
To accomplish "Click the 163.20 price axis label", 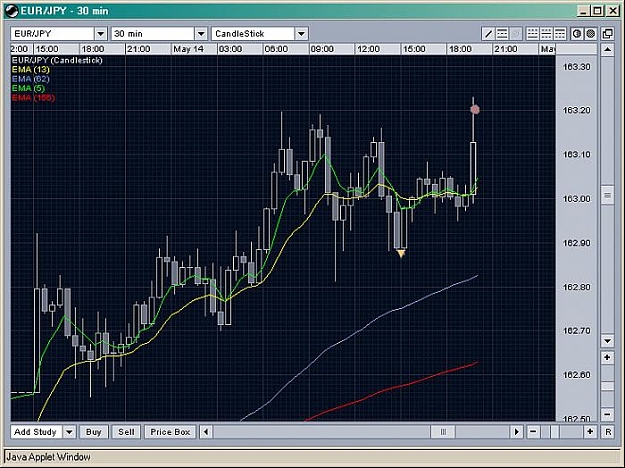I will 576,110.
